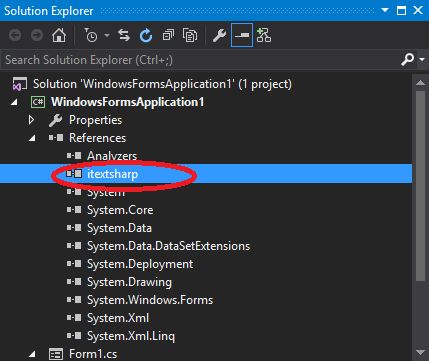Click the scrollbar down arrow

pos(421,352)
